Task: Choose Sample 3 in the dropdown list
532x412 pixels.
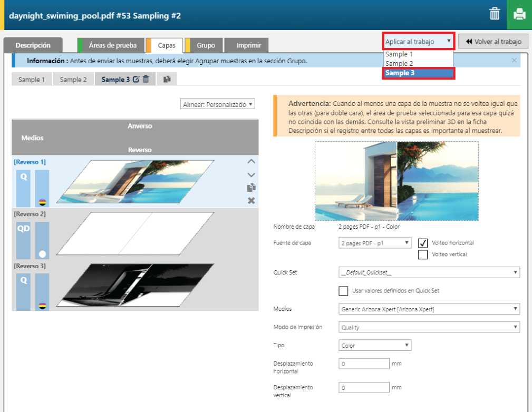Action: (418, 73)
